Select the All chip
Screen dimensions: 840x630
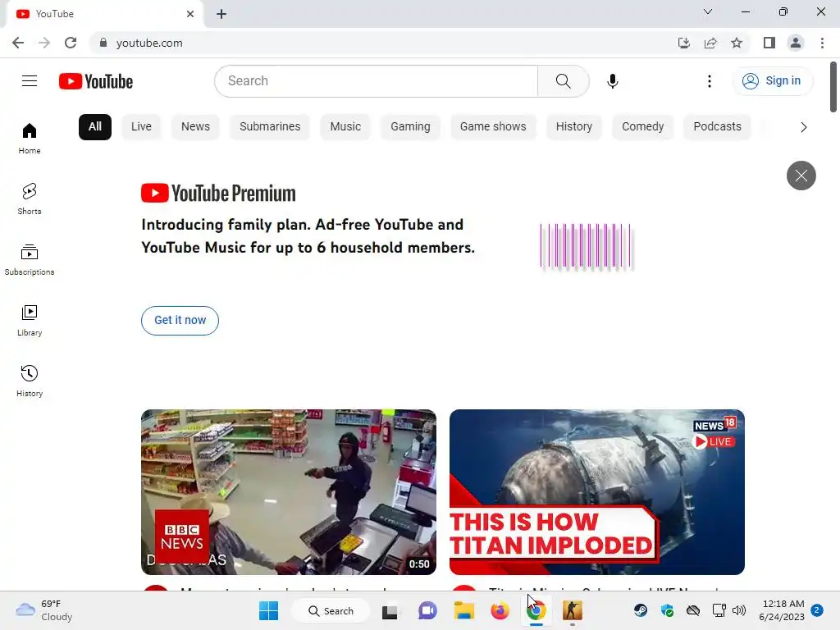tap(95, 127)
